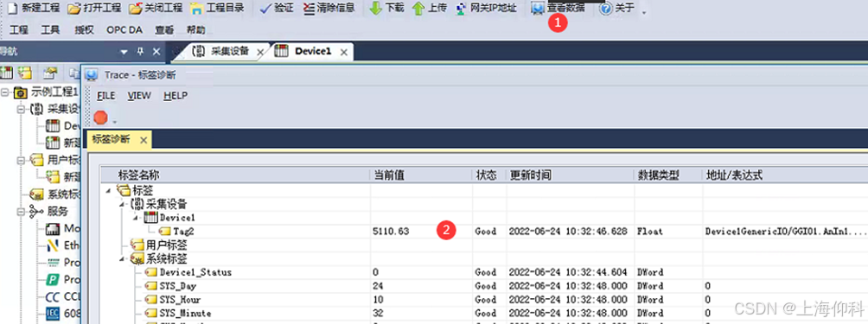The image size is (868, 324).
Task: Click the first navigation toolbar table icon
Action: click(x=6, y=72)
